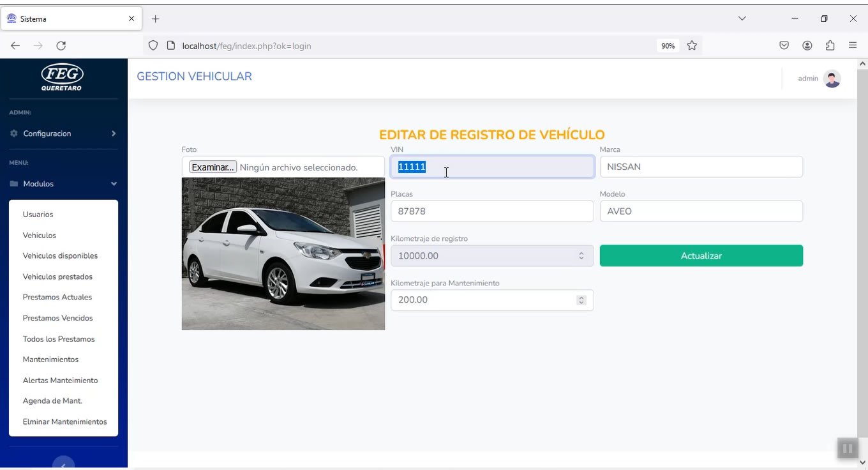This screenshot has height=470, width=868.
Task: Reload the page in browser
Action: tap(61, 45)
